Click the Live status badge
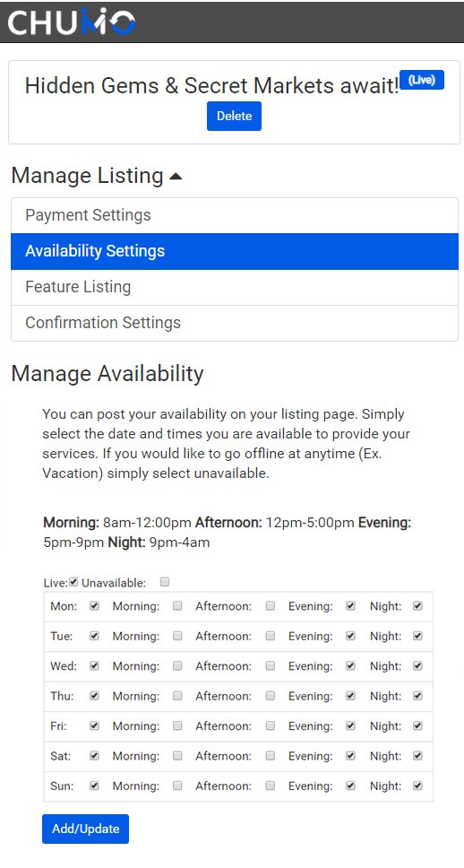464x868 pixels. [422, 81]
